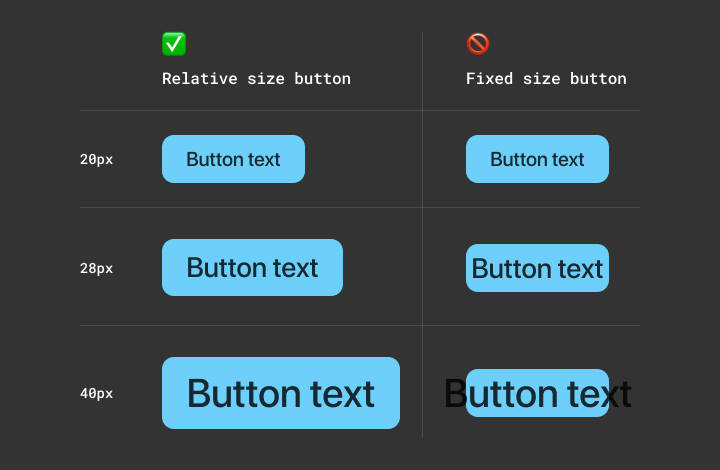Click the overflowing "xt" right of the fixed button
The width and height of the screenshot is (720, 470).
point(620,394)
